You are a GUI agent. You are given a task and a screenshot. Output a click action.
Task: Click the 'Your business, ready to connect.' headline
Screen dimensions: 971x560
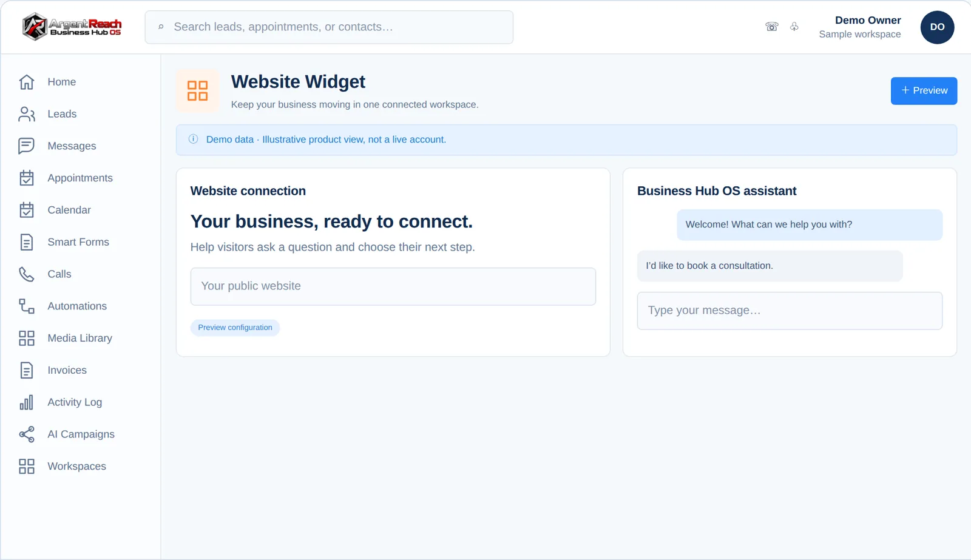331,221
